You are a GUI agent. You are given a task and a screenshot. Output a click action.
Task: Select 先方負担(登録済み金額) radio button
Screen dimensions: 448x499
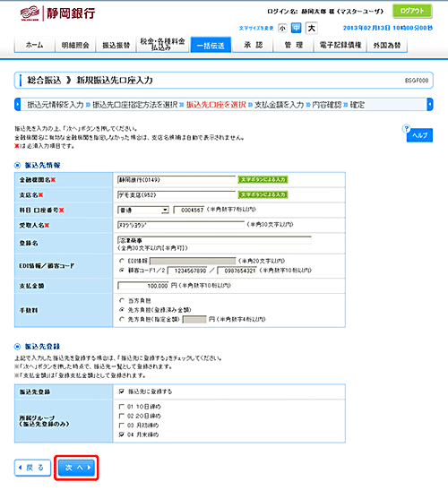tap(122, 310)
